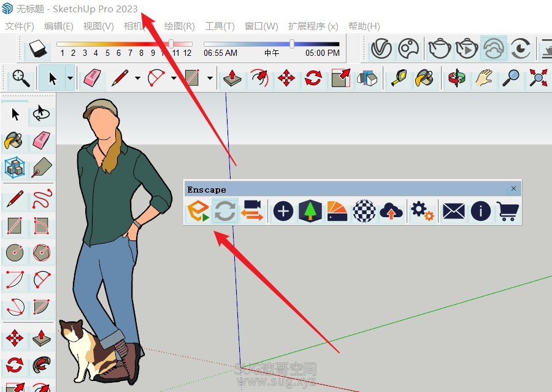The width and height of the screenshot is (552, 392).
Task: Adjust the shadow month slider
Action: tap(171, 44)
